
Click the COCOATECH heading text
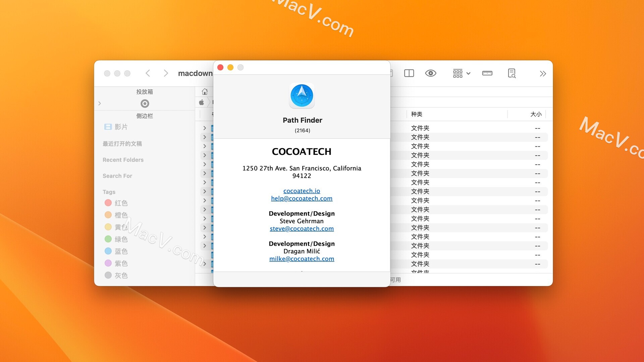[302, 152]
